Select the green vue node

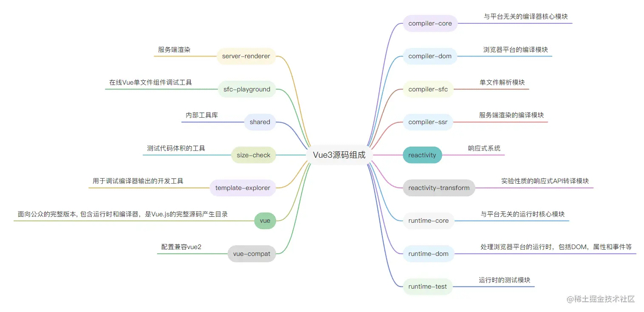(265, 221)
